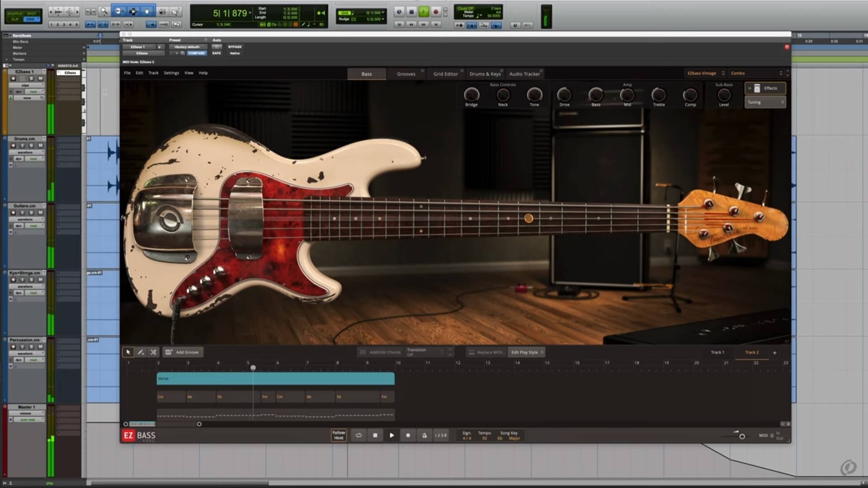This screenshot has height=488, width=868.
Task: Open the EZbass File menu
Action: 127,73
